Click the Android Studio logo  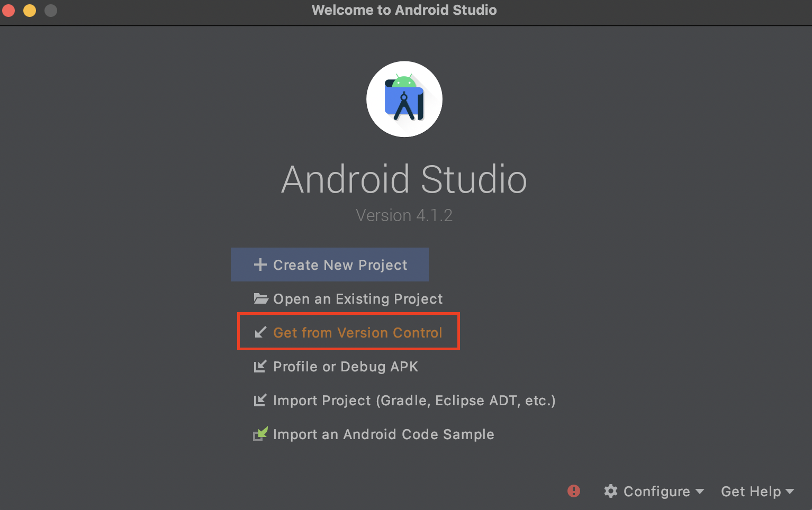tap(404, 99)
